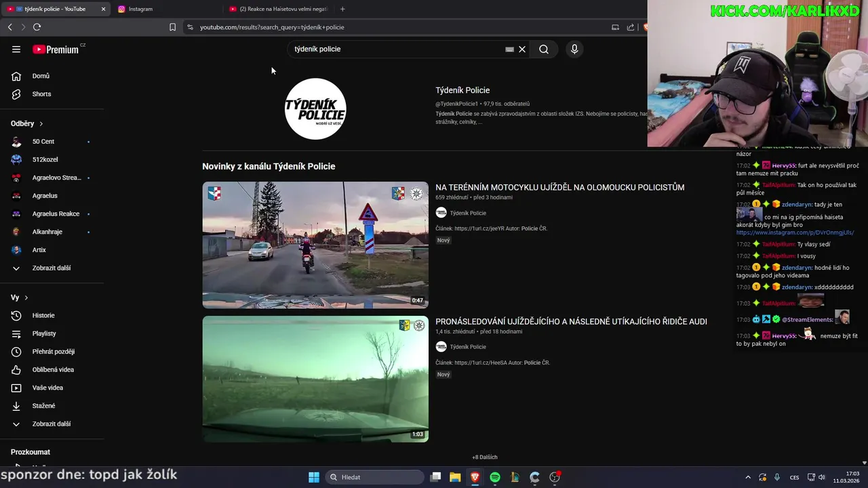The image size is (868, 488).
Task: Open File Explorer from taskbar
Action: point(455,477)
